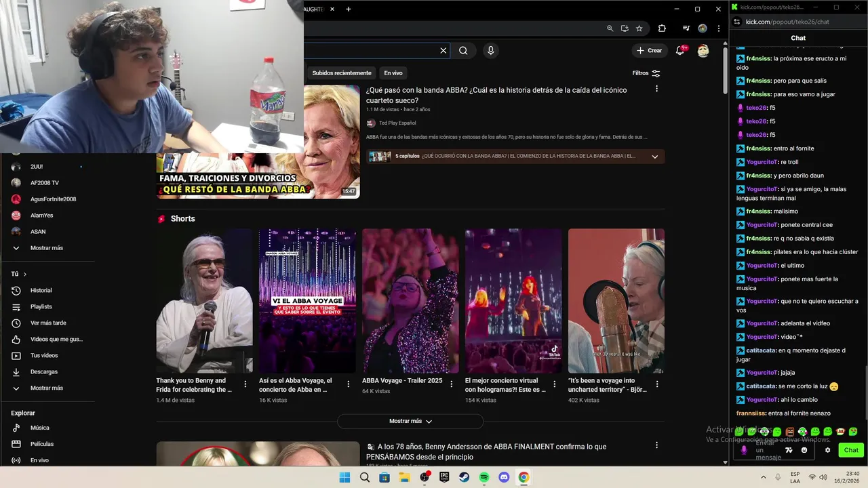Open options for Benny Andersson video
Screen dimensions: 868x488
tap(656, 445)
